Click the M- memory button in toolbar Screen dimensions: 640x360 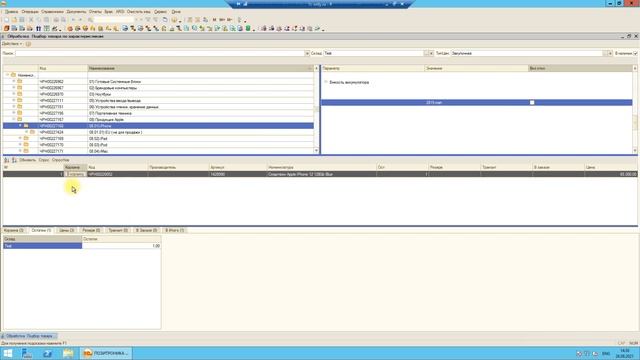coord(230,20)
